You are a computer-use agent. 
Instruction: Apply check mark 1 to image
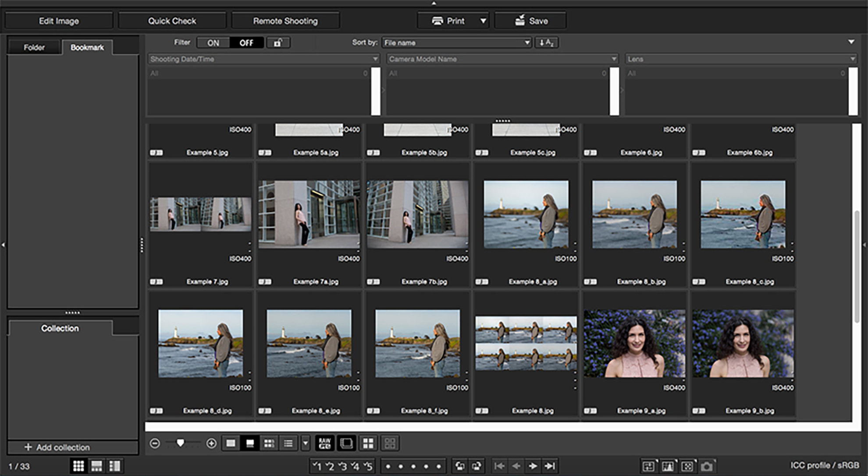(317, 466)
